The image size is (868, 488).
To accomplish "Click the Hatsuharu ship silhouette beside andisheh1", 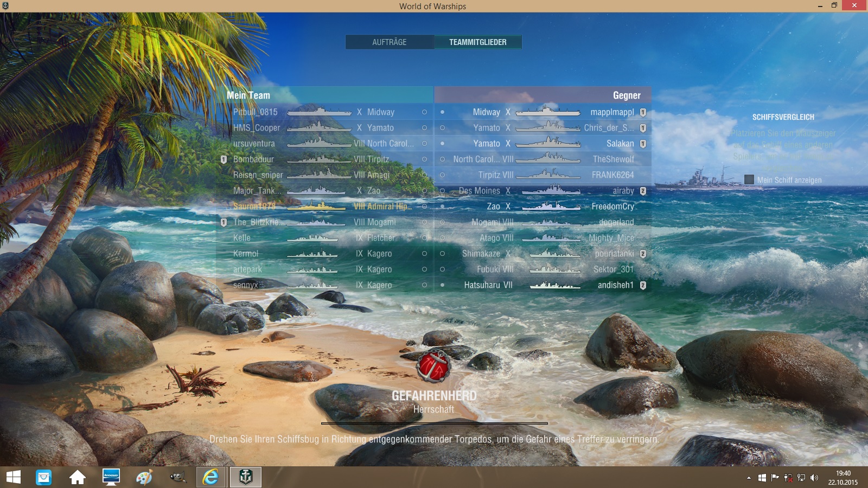I will coord(554,285).
